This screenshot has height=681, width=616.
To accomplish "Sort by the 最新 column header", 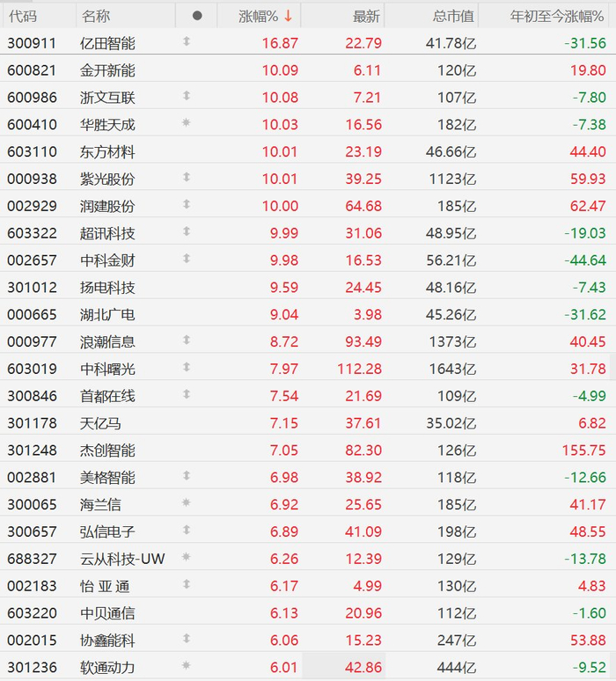I will [366, 17].
